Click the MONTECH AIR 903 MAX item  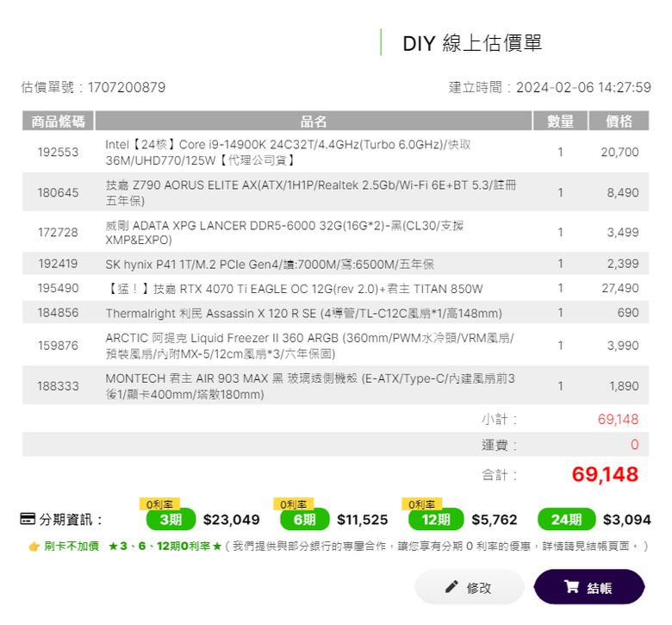310,386
